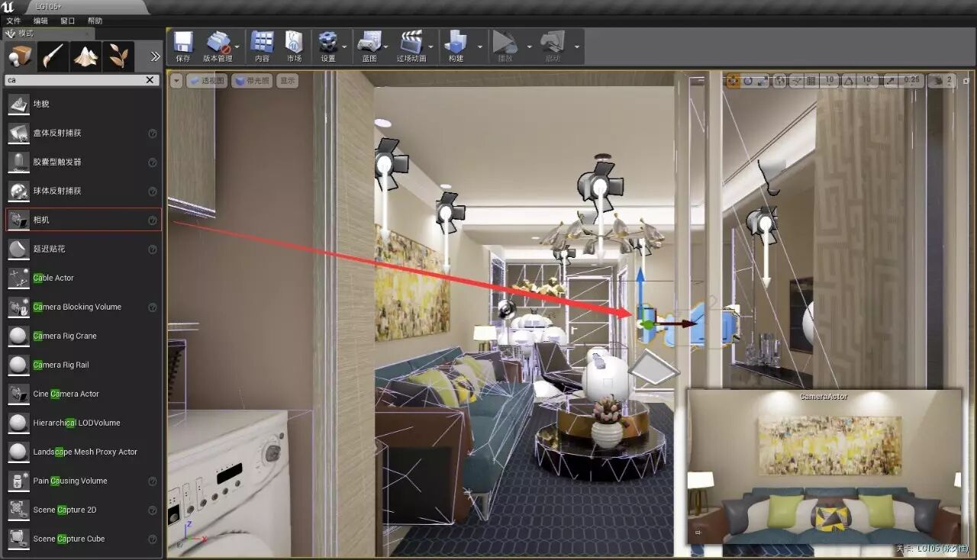Click the camera preview pin icon
Viewport: 977px width, 560px height.
coord(697,532)
